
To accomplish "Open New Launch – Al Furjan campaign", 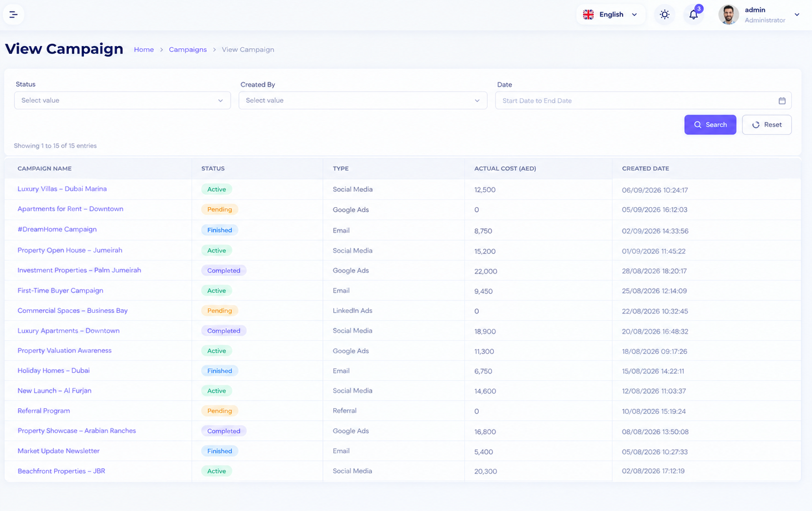I will pyautogui.click(x=54, y=390).
